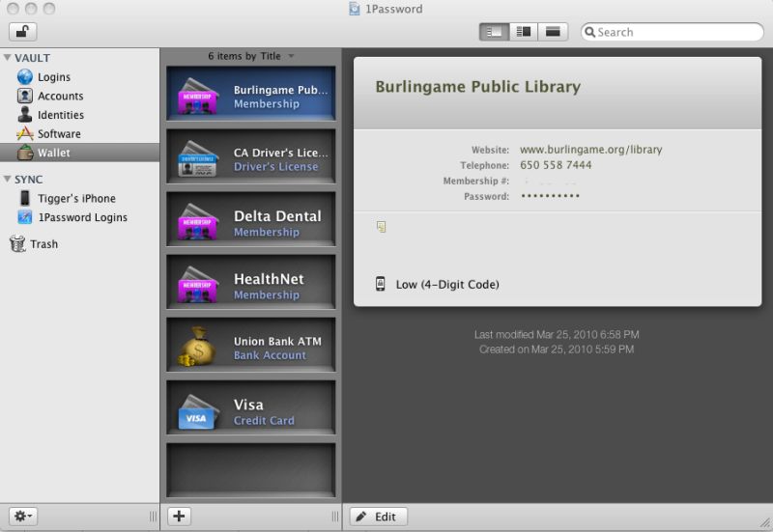
Task: Open the Software icon in sidebar
Action: [25, 133]
